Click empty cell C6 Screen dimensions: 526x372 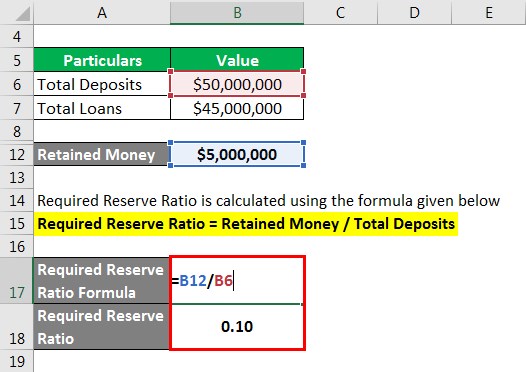tap(341, 84)
